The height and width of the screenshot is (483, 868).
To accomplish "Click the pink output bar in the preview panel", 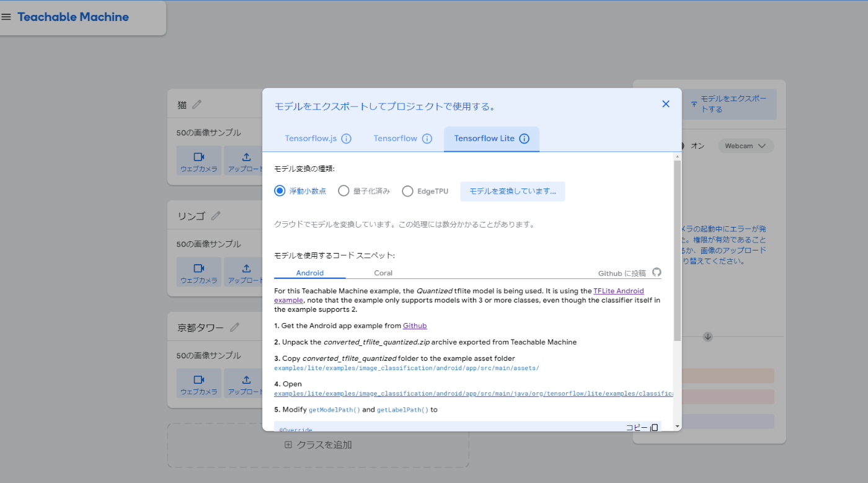I will [728, 397].
